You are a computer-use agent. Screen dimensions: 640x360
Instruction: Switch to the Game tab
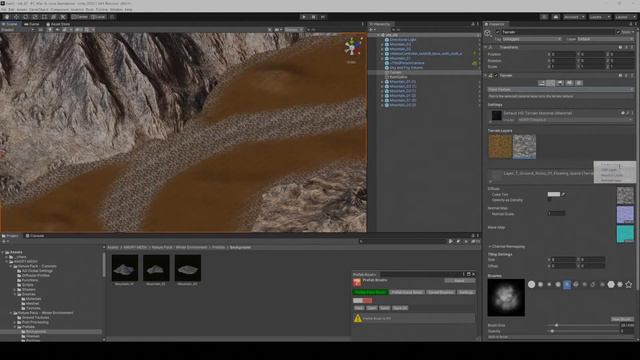[x=32, y=24]
